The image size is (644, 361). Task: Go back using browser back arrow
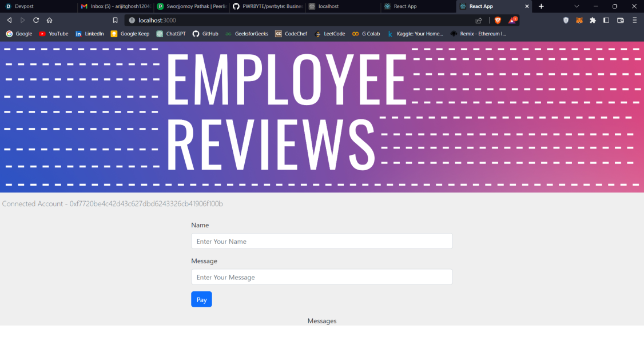pos(9,20)
